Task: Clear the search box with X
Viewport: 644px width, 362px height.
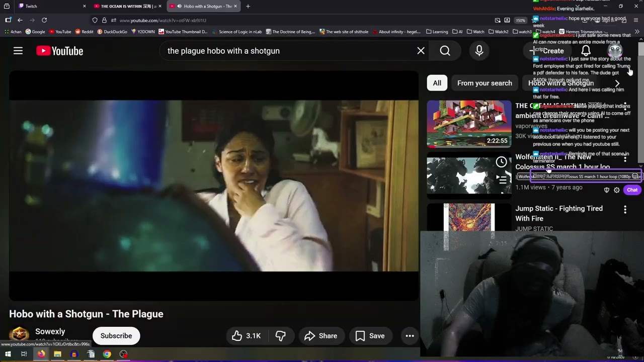Action: pyautogui.click(x=421, y=51)
